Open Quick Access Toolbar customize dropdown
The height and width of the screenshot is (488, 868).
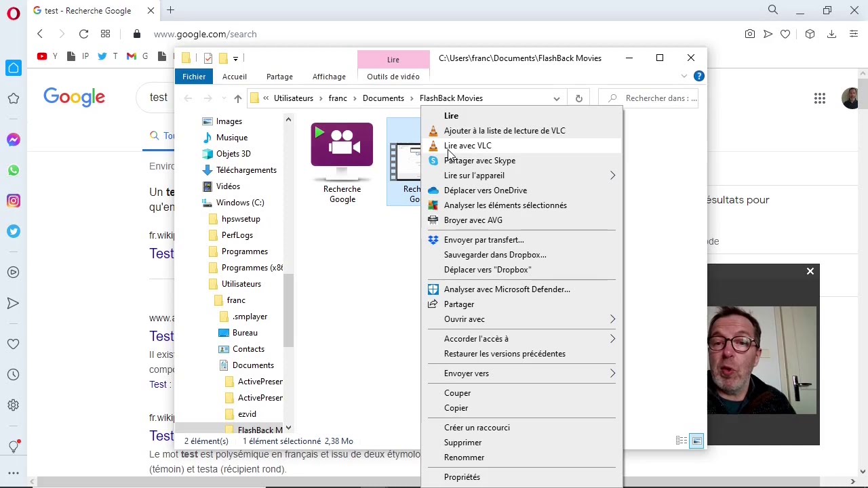click(x=235, y=58)
